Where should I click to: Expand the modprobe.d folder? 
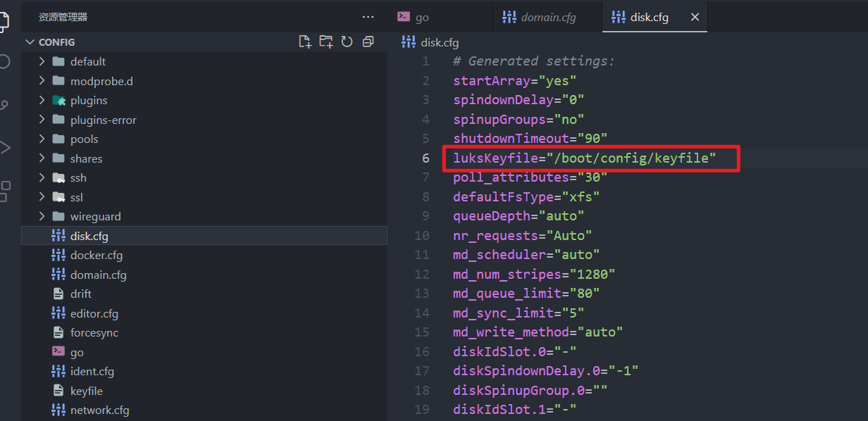click(42, 81)
